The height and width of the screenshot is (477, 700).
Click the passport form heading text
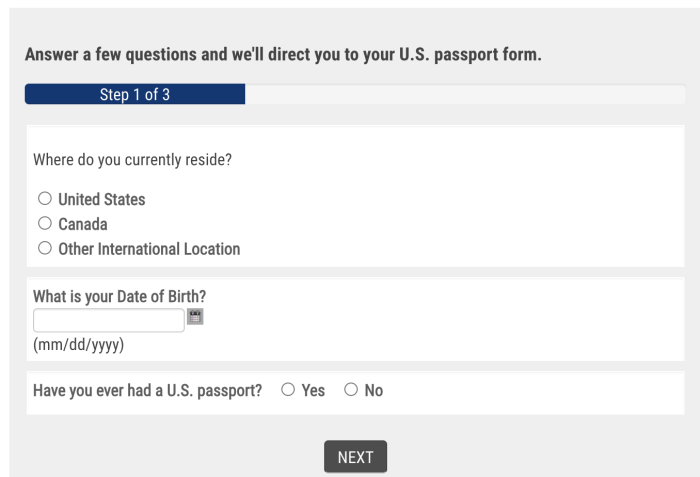tap(283, 54)
